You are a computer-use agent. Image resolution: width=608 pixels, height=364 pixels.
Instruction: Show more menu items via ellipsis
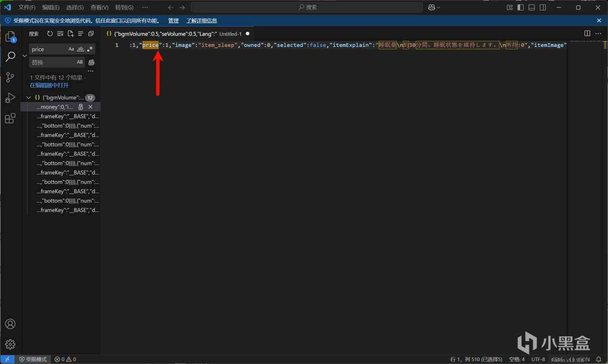[x=145, y=7]
